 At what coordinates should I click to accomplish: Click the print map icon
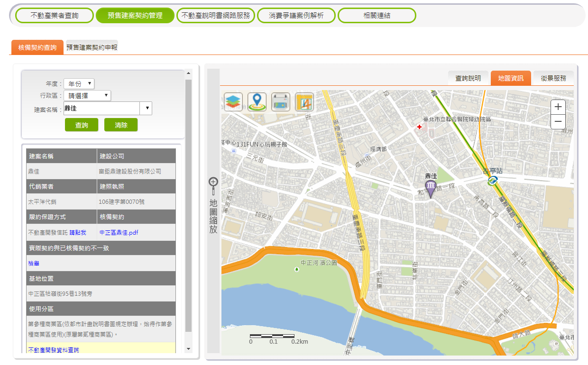click(x=281, y=102)
